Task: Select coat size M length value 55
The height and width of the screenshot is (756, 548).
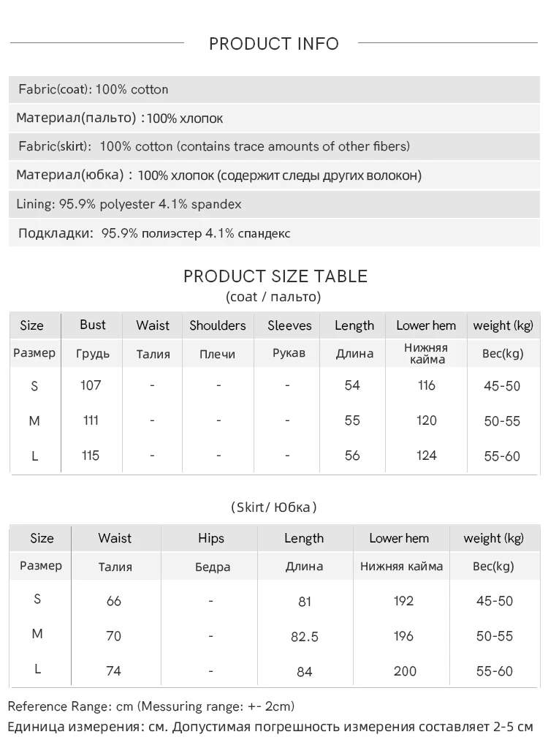Action: click(x=353, y=420)
